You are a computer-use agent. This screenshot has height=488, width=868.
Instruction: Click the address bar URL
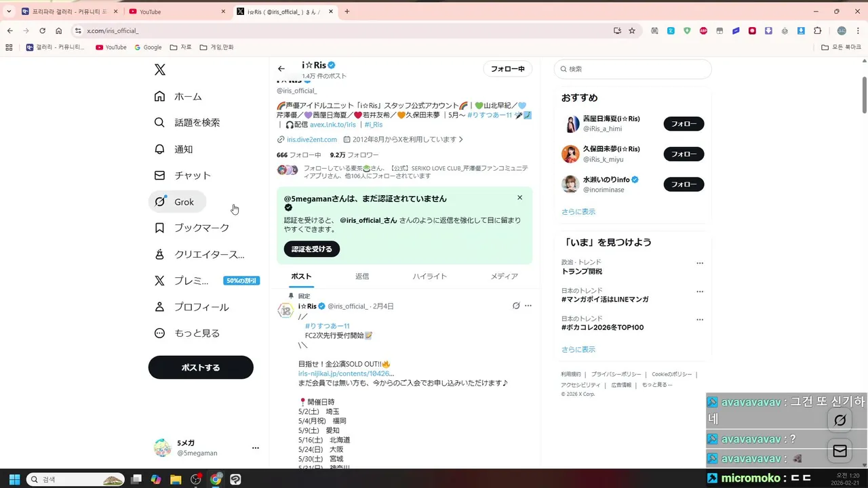(x=113, y=30)
